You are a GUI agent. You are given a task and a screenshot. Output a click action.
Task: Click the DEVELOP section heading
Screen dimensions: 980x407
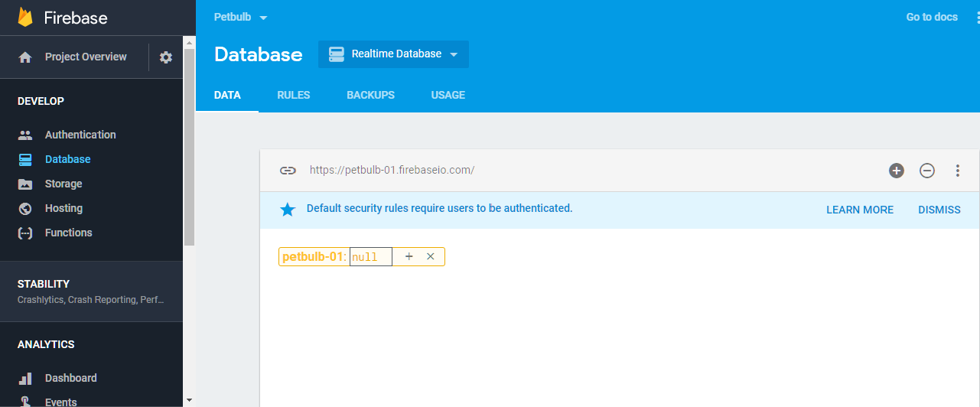coord(41,102)
